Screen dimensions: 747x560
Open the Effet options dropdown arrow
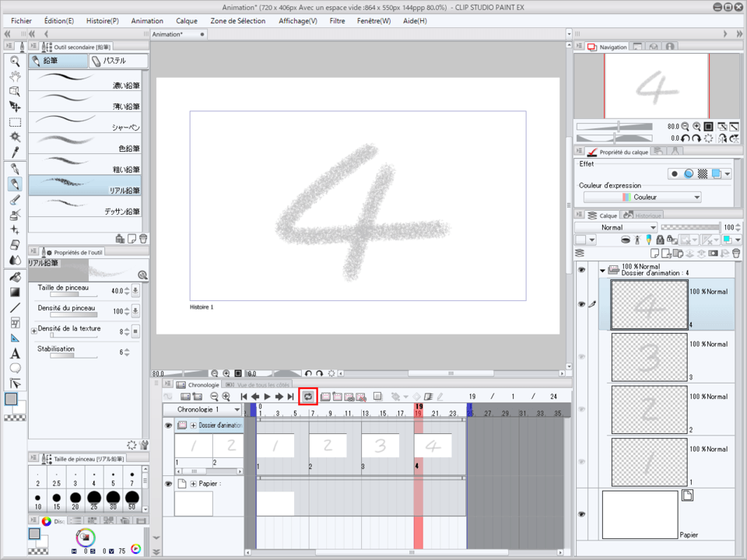[x=728, y=174]
